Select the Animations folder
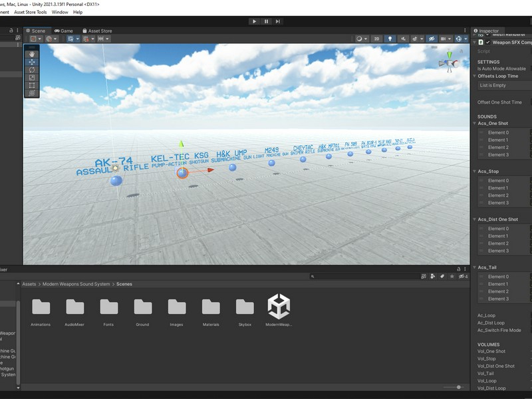Image resolution: width=532 pixels, height=399 pixels. pos(41,312)
